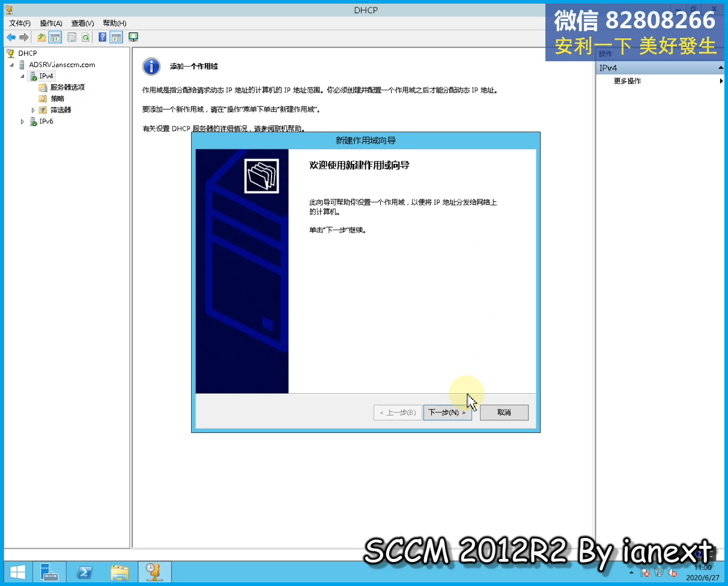728x586 pixels.
Task: Click the blue Help question mark icon
Action: tap(103, 37)
